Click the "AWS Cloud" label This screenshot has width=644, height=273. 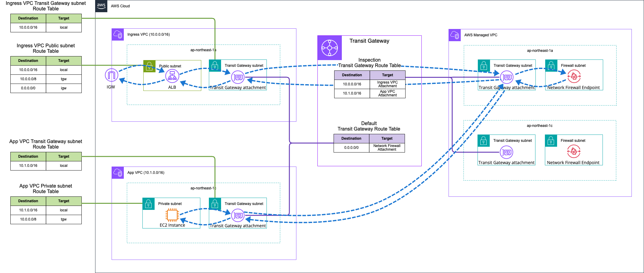click(120, 6)
